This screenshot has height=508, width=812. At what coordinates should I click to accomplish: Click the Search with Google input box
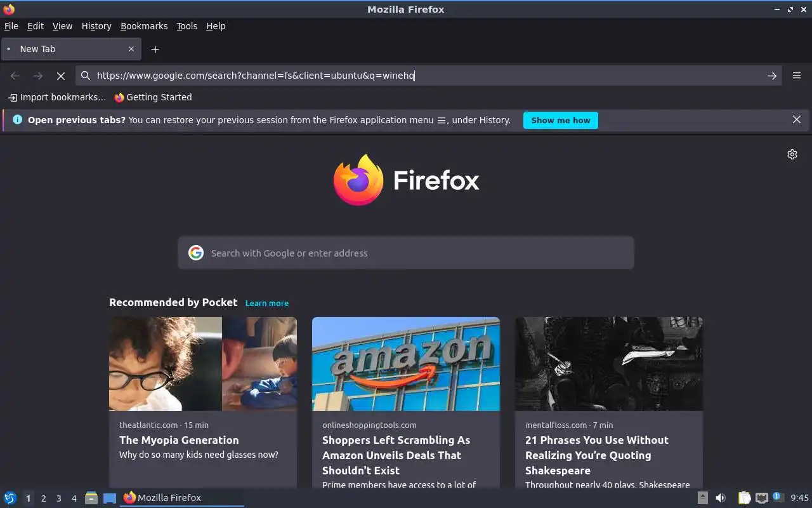coord(406,253)
